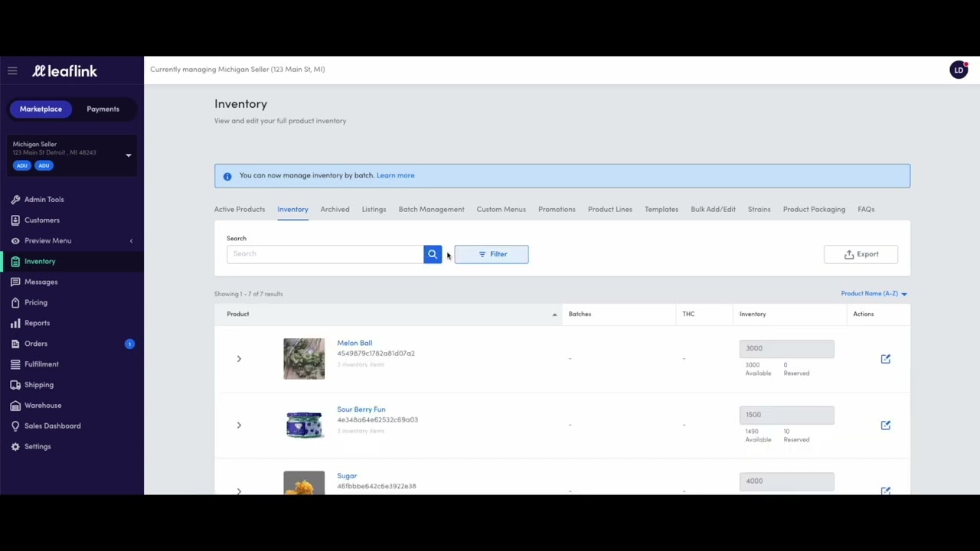980x551 pixels.
Task: Open the Archived tab
Action: (335, 210)
